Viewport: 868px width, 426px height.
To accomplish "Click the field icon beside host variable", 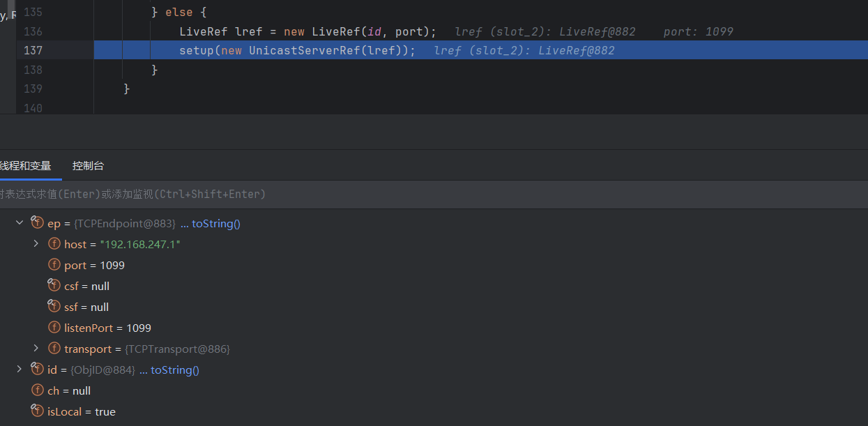I will tap(54, 244).
